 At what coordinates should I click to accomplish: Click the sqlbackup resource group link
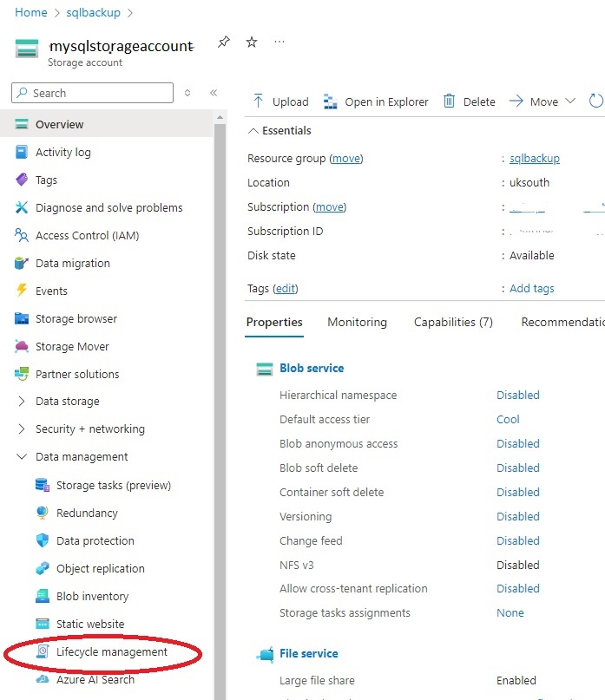tap(535, 158)
